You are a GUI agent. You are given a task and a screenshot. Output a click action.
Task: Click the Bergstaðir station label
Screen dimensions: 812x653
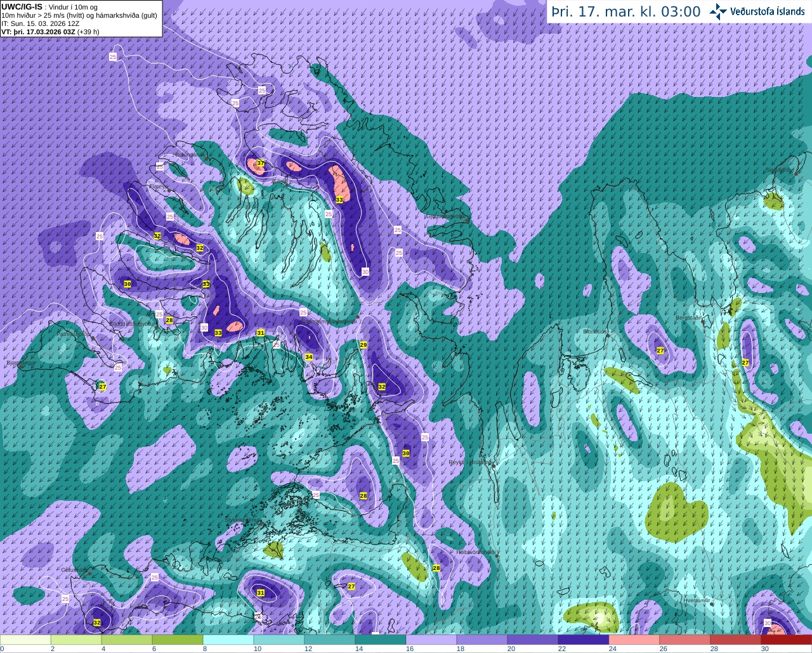[690, 318]
